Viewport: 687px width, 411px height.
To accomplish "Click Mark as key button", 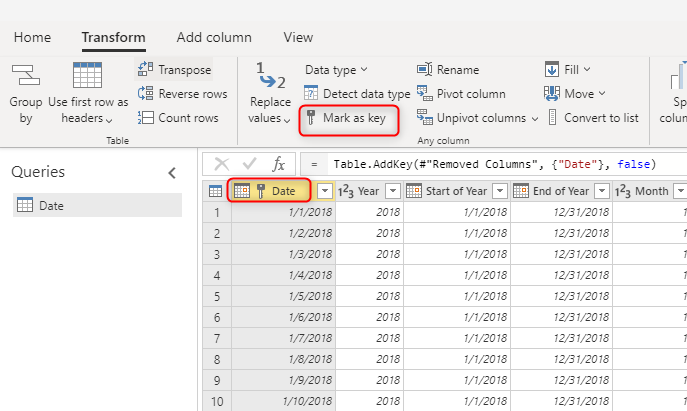I will pos(350,119).
